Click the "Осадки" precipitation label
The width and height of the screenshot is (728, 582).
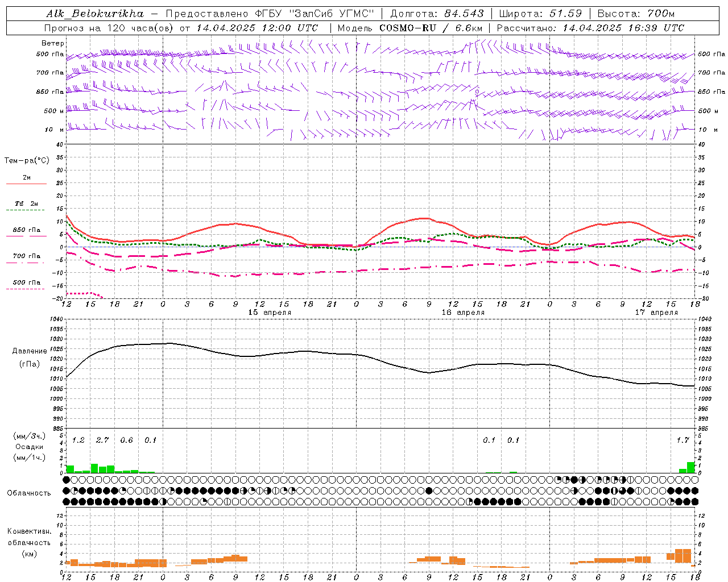click(x=29, y=447)
